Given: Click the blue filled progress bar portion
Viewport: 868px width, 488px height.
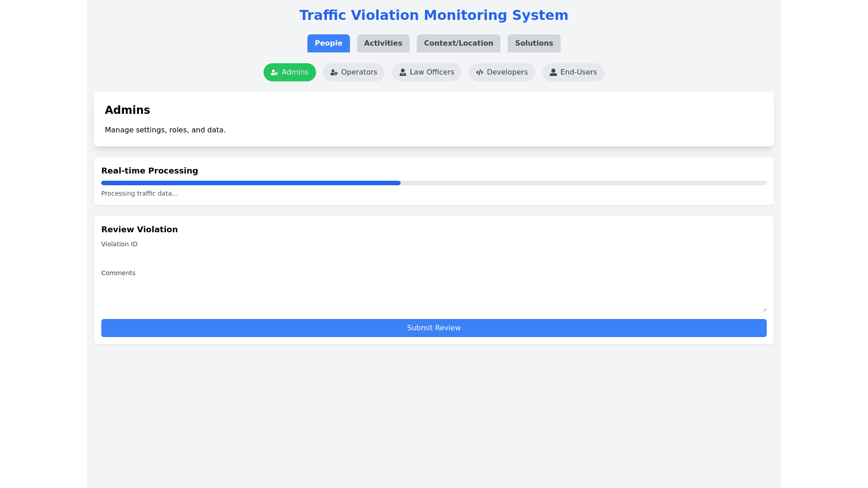Looking at the screenshot, I should [x=251, y=183].
